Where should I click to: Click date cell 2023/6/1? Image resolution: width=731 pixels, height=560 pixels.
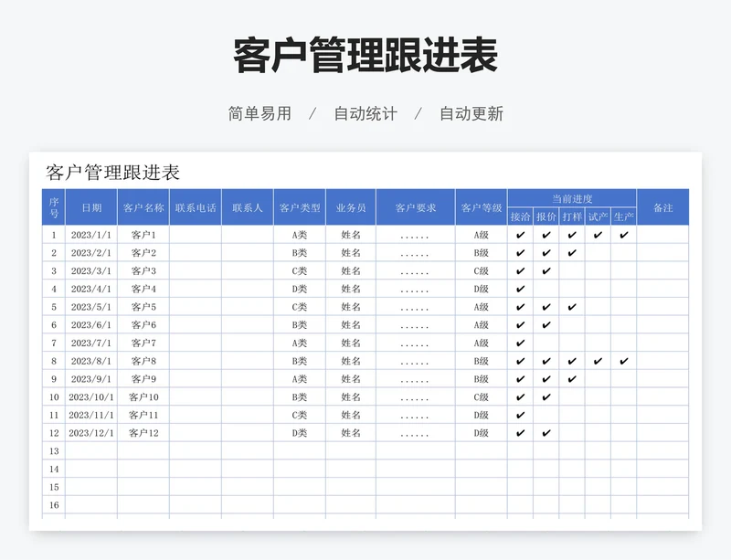(91, 325)
